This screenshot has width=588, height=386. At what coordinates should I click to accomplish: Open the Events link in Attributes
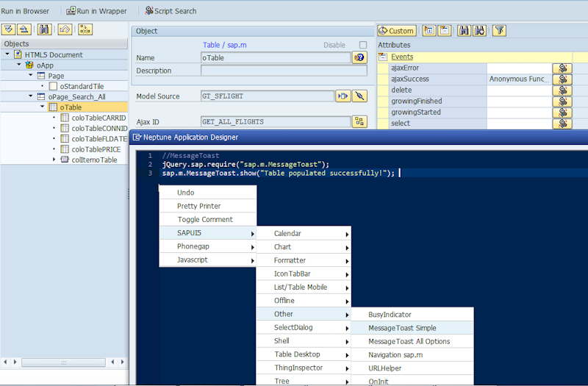[x=402, y=57]
